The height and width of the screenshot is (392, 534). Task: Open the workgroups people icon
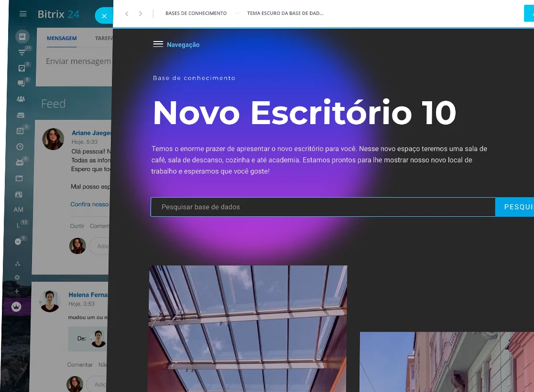click(x=21, y=99)
